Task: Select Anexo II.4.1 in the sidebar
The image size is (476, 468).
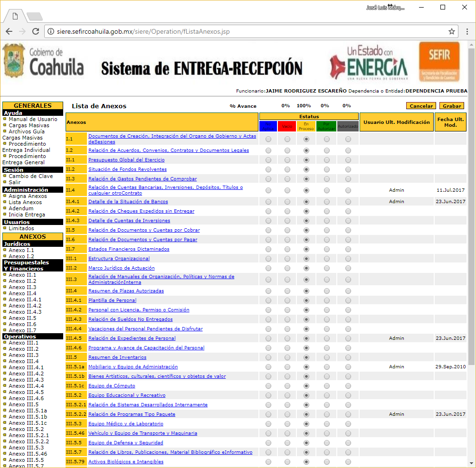Action: point(26,300)
